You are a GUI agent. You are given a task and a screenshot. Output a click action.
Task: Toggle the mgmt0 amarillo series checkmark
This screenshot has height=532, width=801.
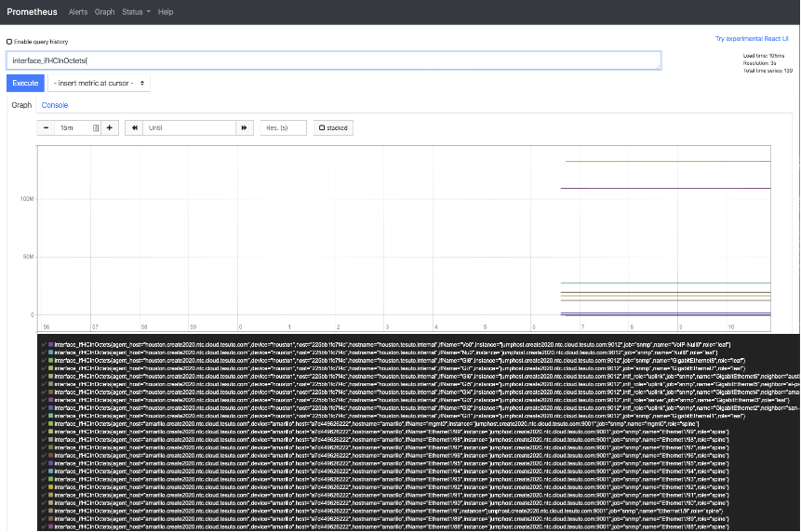click(44, 424)
